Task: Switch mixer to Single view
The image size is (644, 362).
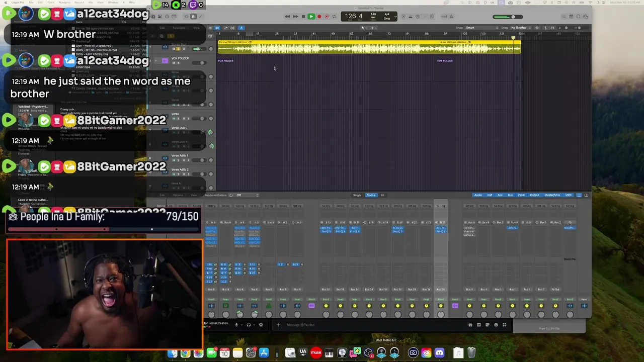Action: pos(357,195)
